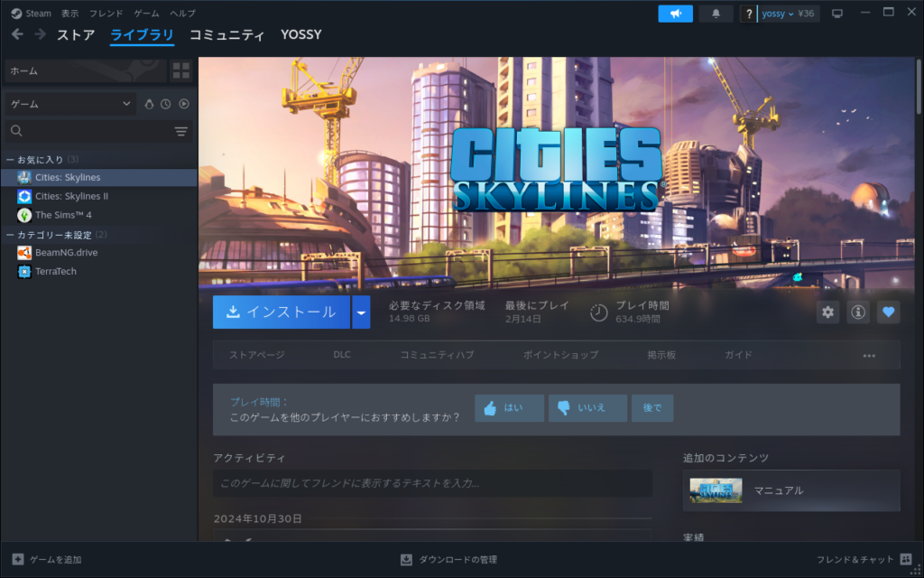Click the blue インストール button
Viewport: 924px width, 578px height.
[x=282, y=312]
